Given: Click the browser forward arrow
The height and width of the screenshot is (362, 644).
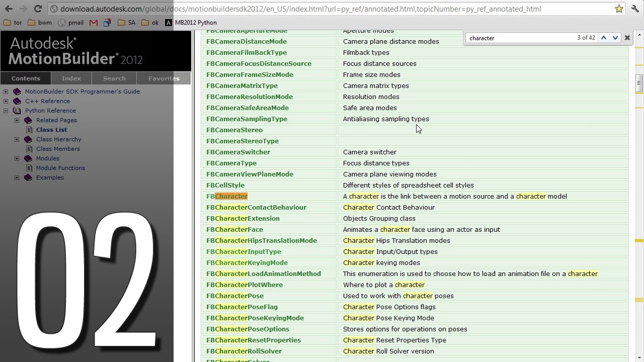Looking at the screenshot, I should [x=23, y=9].
